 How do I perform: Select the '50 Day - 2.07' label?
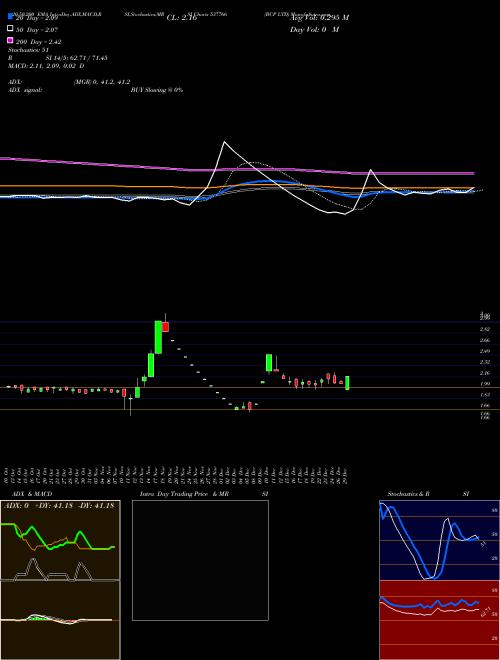pos(37,30)
